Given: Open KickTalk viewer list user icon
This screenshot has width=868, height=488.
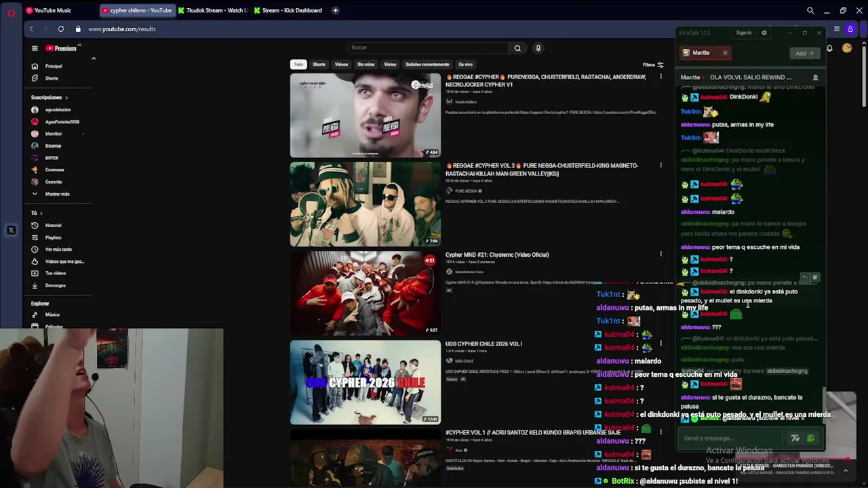Looking at the screenshot, I should [815, 77].
